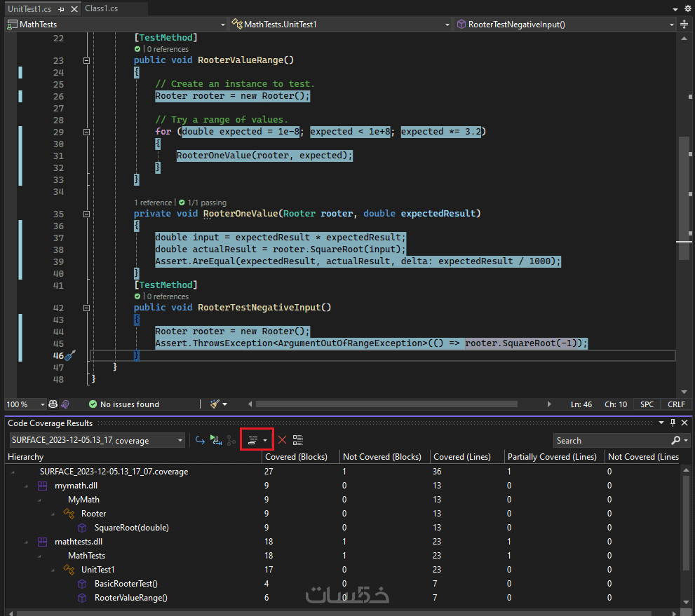
Task: Collapse the RooterValueRange method at line 23
Action: tap(87, 61)
